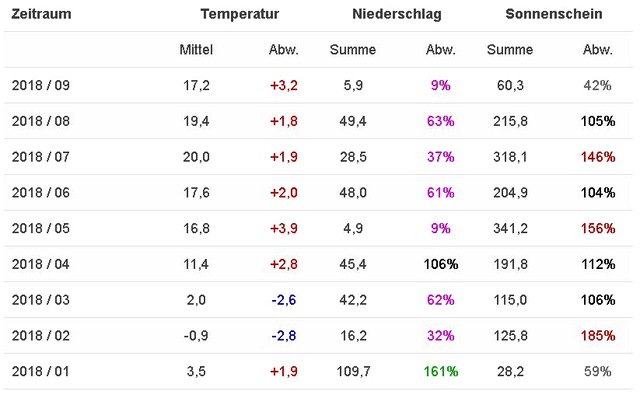Click the Niederschlag header

coord(397,14)
